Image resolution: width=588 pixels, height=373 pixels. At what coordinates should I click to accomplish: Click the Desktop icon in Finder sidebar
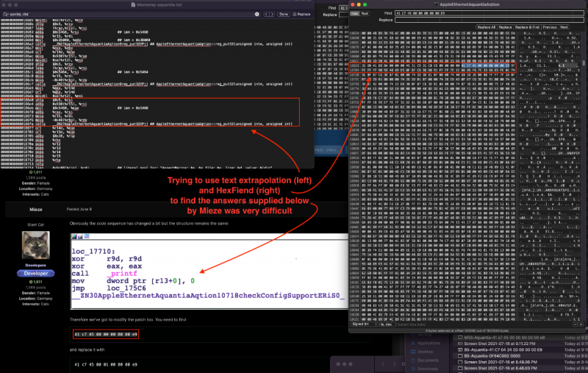pos(413,352)
